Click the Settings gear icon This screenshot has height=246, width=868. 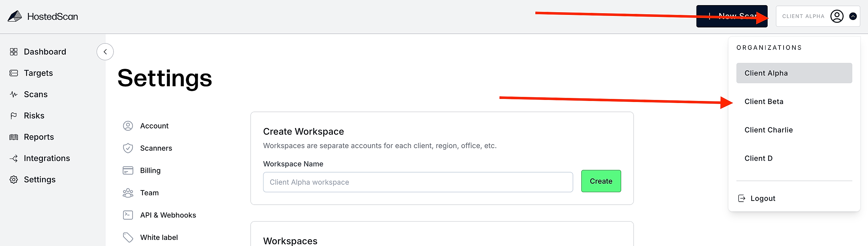click(14, 180)
